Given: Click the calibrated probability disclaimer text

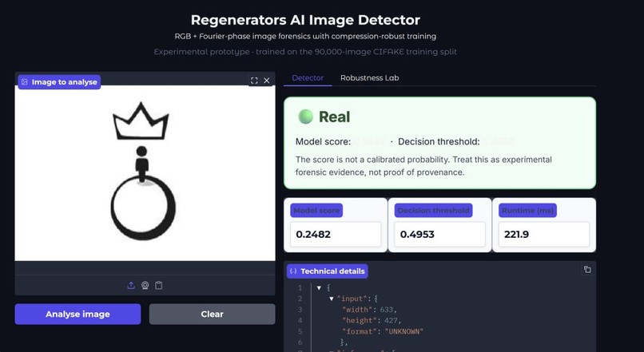Looking at the screenshot, I should (x=423, y=166).
